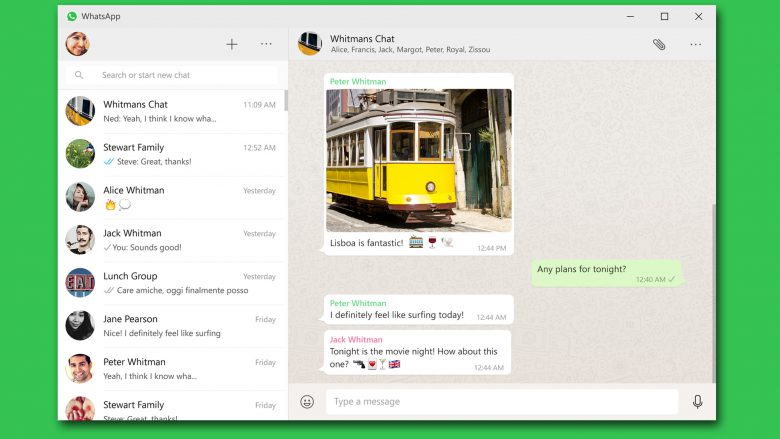Open the Lunch Group conversation
The image size is (780, 439).
172,282
